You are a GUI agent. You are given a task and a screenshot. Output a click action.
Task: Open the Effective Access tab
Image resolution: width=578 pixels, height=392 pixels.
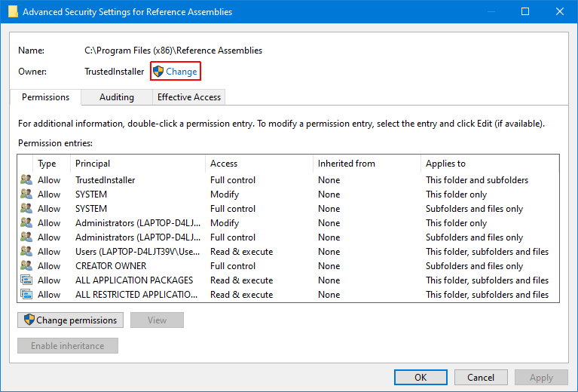[x=188, y=97]
